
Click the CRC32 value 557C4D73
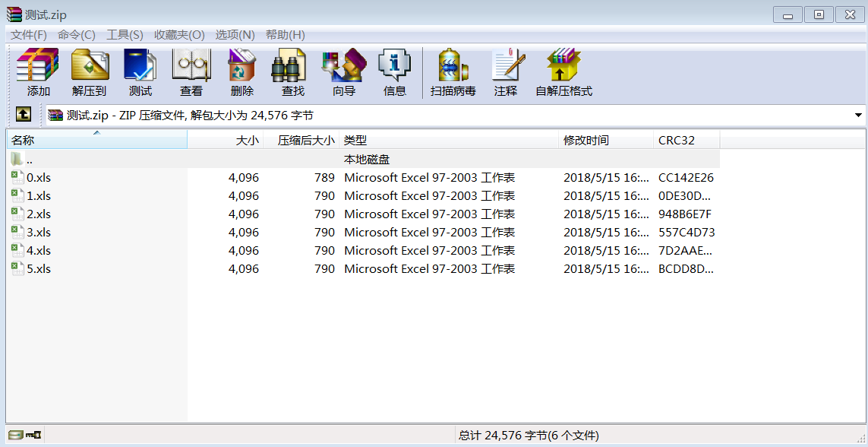[x=687, y=233]
